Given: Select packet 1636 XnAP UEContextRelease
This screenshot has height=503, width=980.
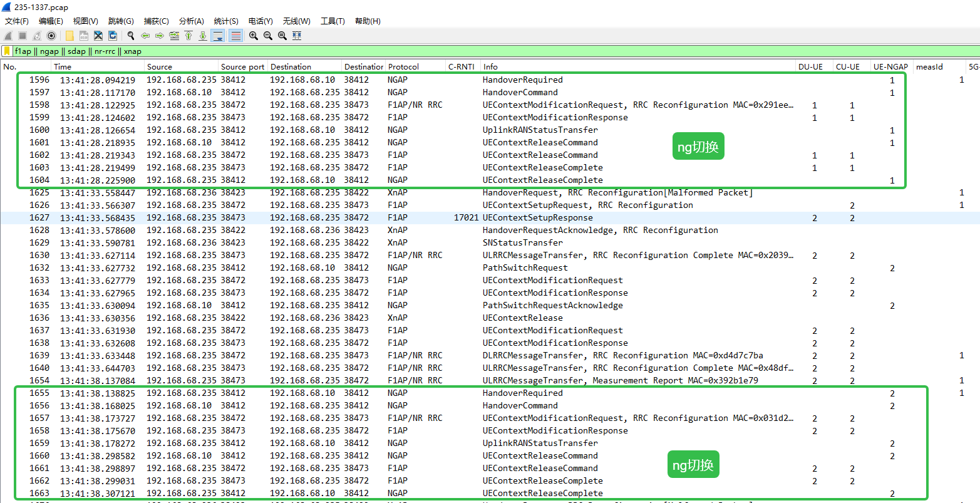Looking at the screenshot, I should (490, 318).
